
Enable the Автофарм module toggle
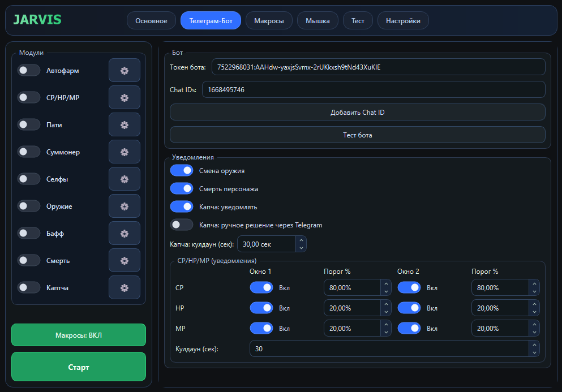pos(29,71)
